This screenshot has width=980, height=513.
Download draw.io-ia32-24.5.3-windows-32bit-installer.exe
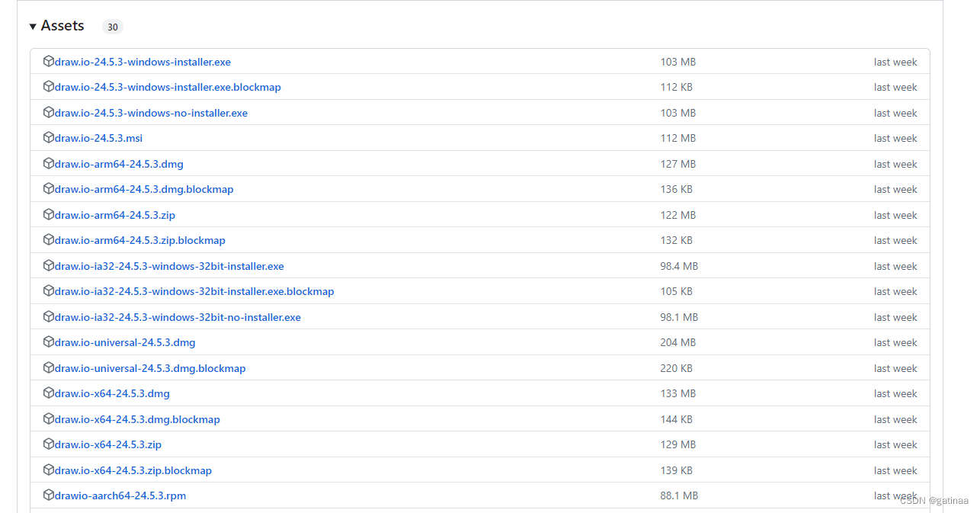pyautogui.click(x=169, y=266)
